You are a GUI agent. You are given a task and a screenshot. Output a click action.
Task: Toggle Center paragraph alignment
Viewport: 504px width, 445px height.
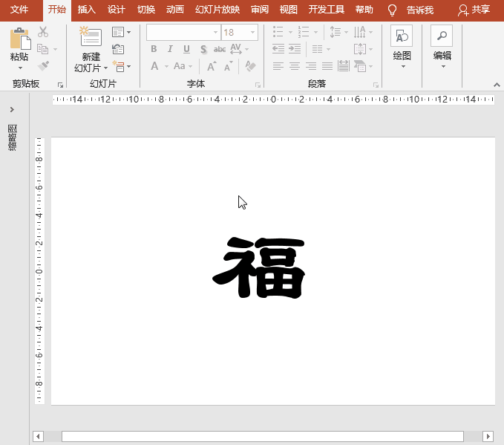[x=295, y=66]
